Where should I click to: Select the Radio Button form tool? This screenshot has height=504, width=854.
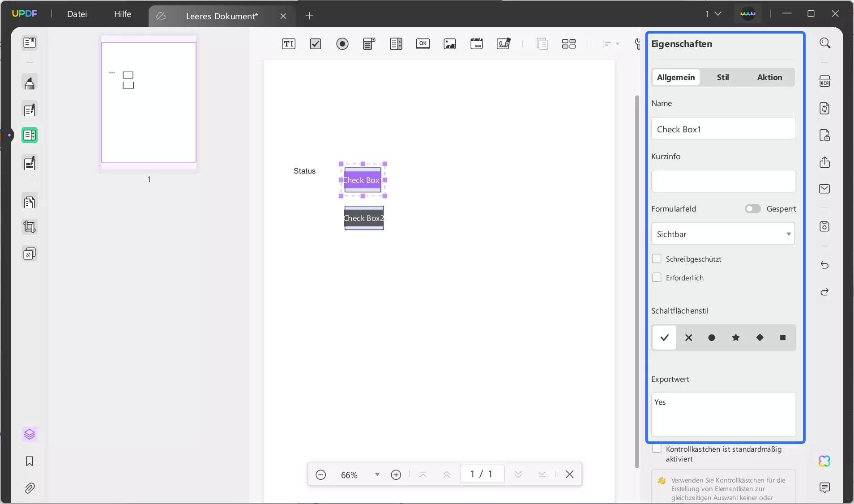coord(342,44)
